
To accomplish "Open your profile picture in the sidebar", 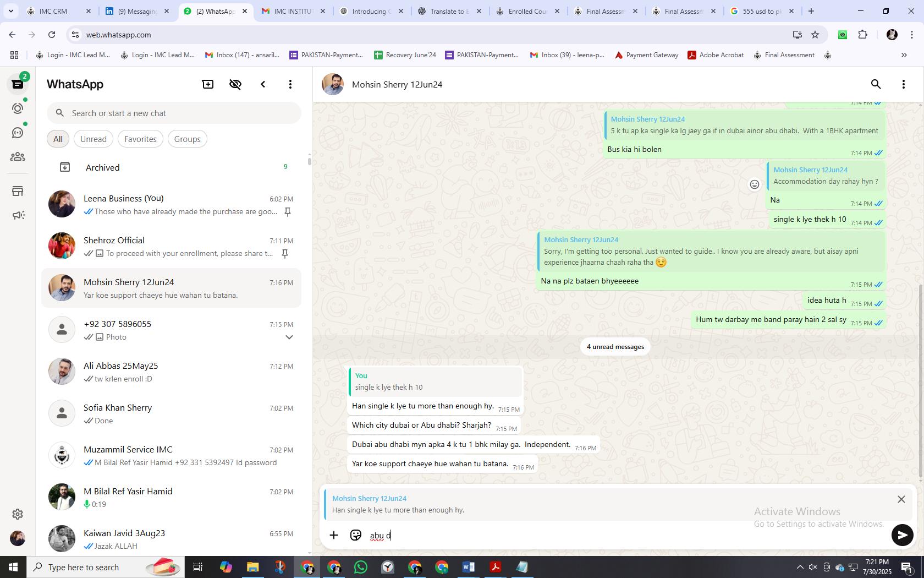I will click(x=18, y=538).
